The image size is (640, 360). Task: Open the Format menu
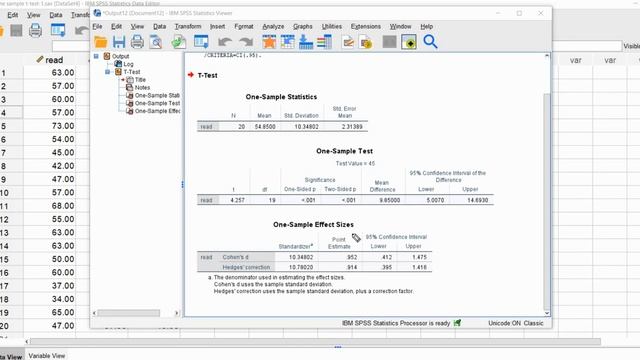[x=244, y=26]
